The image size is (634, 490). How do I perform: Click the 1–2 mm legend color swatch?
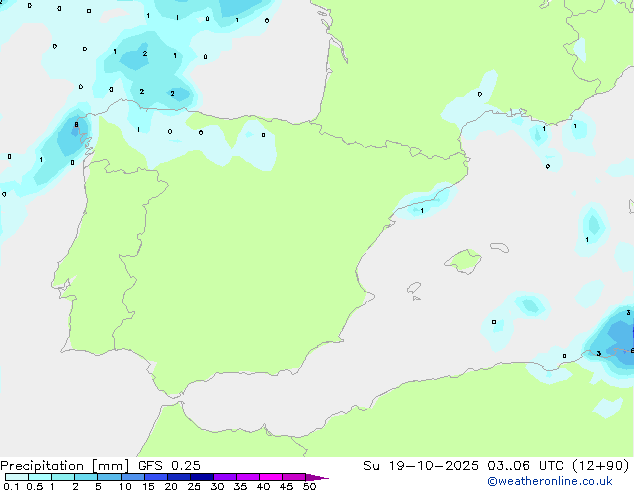click(63, 477)
